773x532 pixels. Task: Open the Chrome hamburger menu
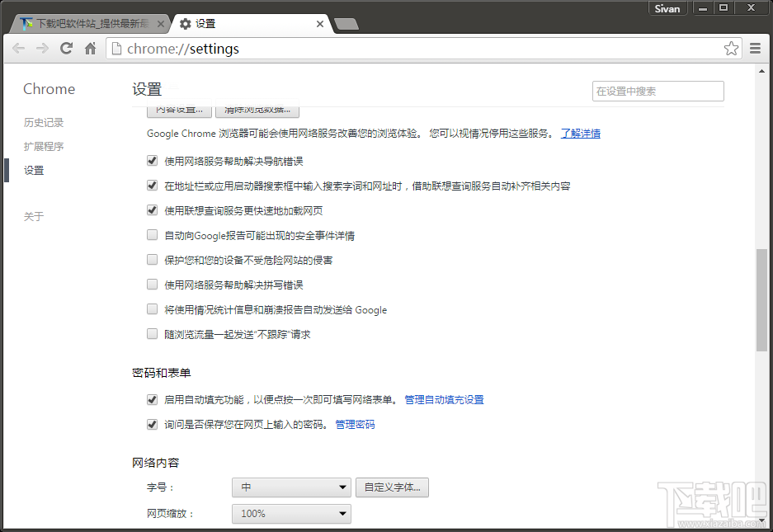[x=755, y=49]
